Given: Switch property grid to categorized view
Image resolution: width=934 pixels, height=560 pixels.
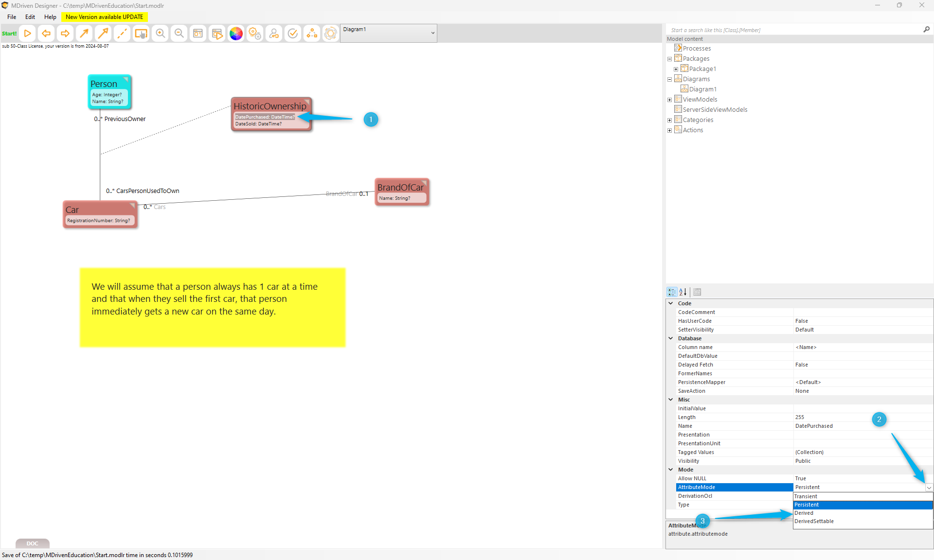Looking at the screenshot, I should pos(672,292).
